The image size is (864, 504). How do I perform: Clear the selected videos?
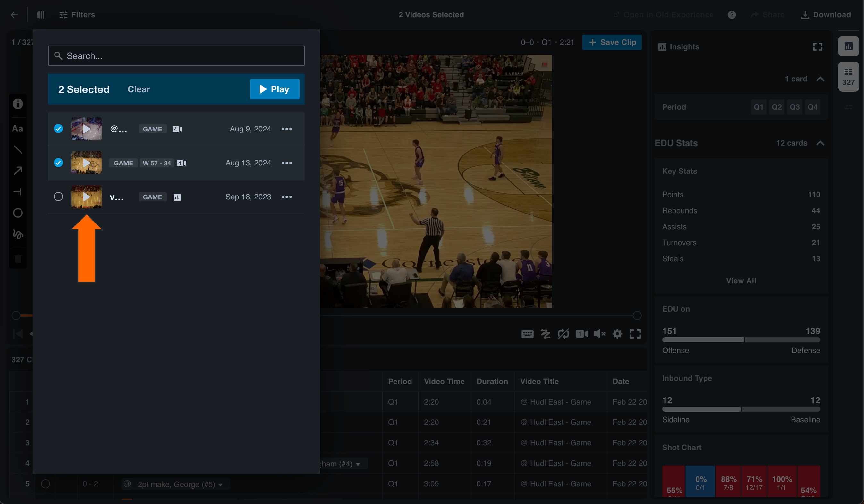[x=139, y=89]
